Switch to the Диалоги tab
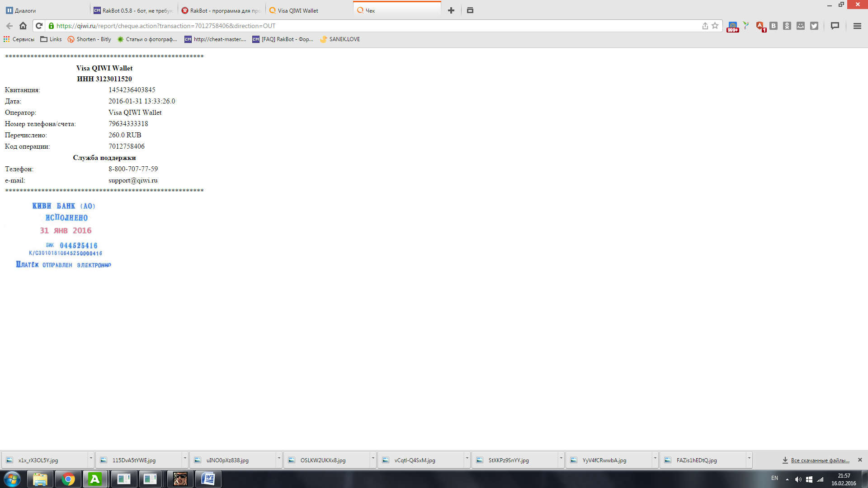868x488 pixels. [x=26, y=10]
